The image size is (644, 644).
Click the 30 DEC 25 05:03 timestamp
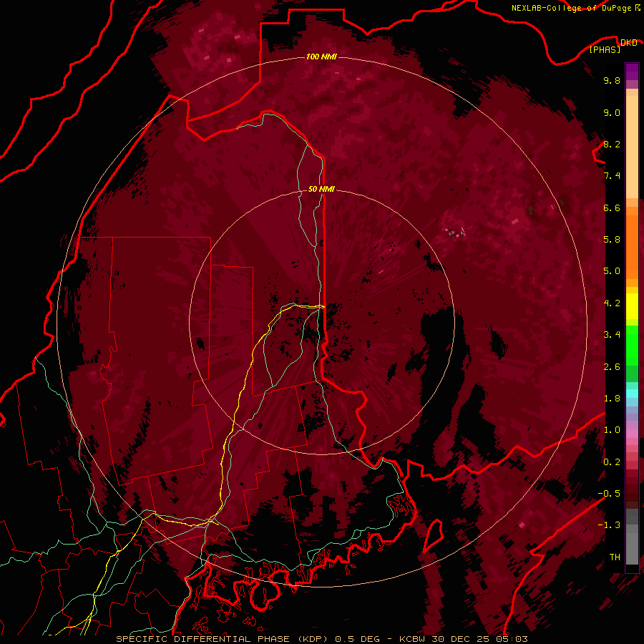(479, 639)
